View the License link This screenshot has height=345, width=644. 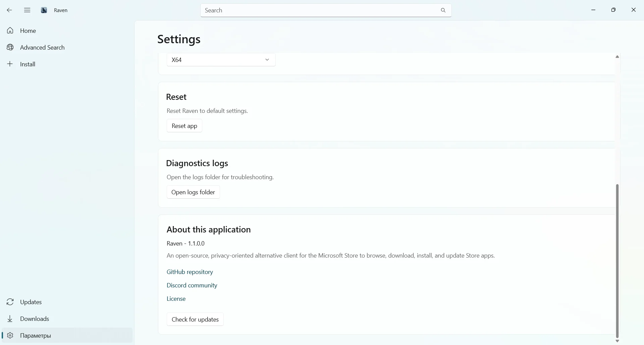pos(176,299)
